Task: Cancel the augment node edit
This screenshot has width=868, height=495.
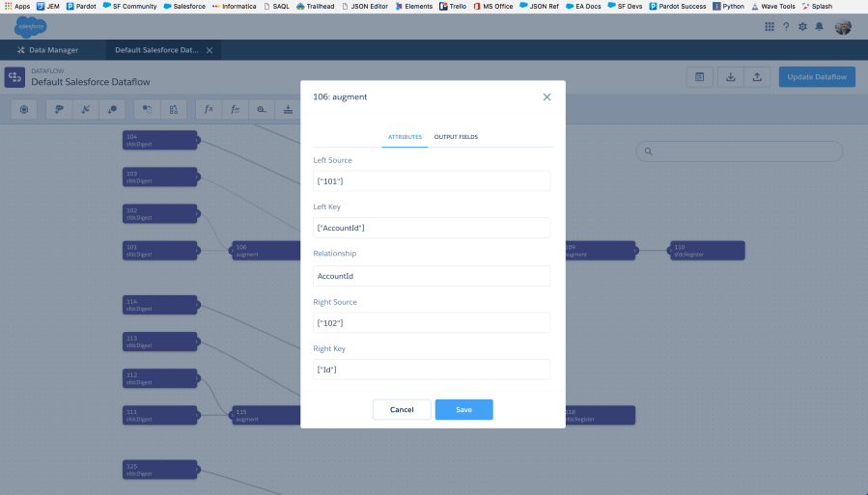Action: (x=402, y=410)
